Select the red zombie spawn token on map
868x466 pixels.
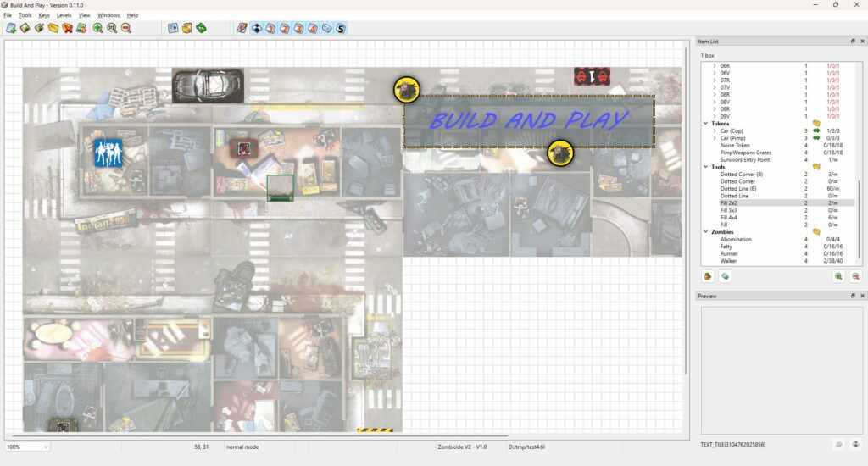[x=592, y=76]
